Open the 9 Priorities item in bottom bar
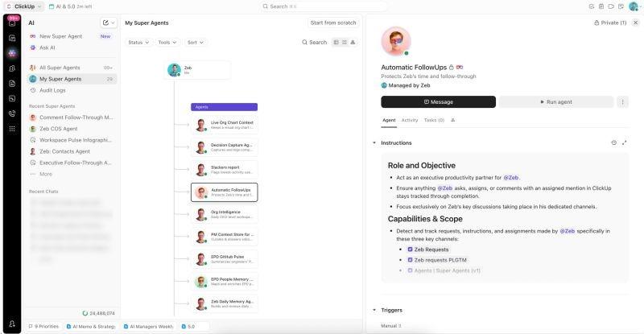 click(43, 327)
